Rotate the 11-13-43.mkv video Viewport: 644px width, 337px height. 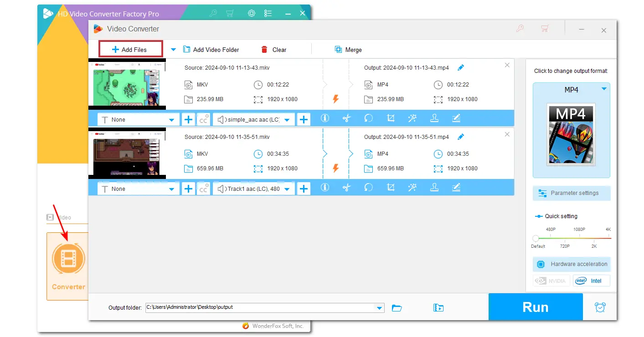click(x=369, y=118)
